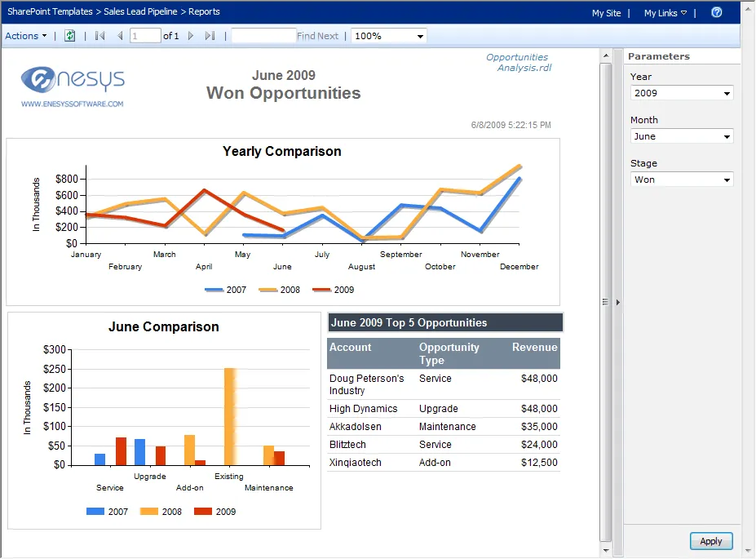Click the Apply button

coord(710,540)
